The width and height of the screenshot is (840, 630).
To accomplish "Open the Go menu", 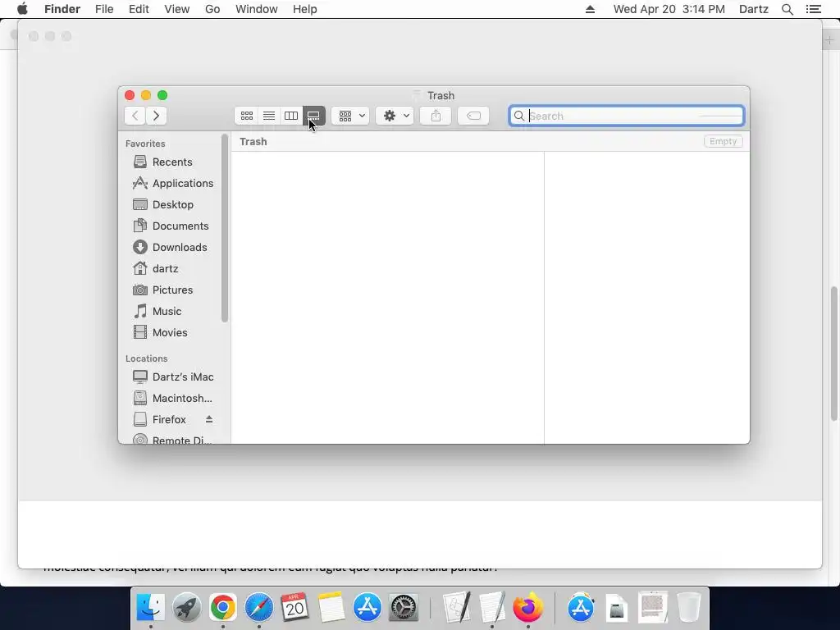I will [212, 9].
